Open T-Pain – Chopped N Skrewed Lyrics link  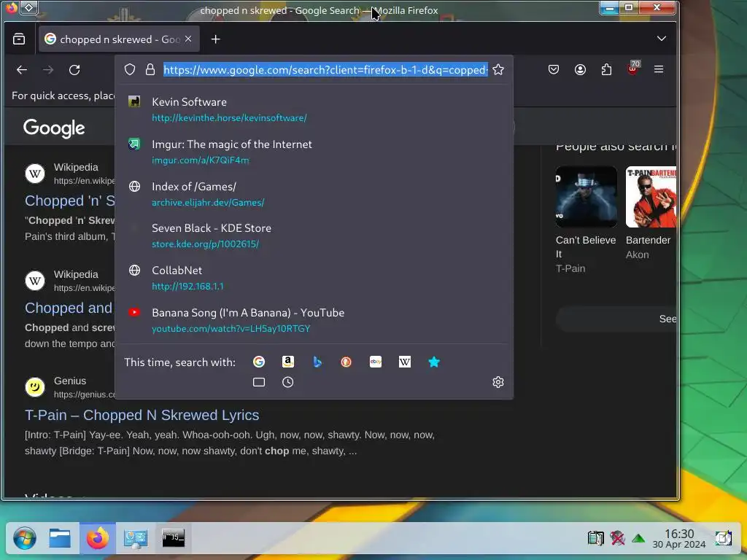click(142, 415)
